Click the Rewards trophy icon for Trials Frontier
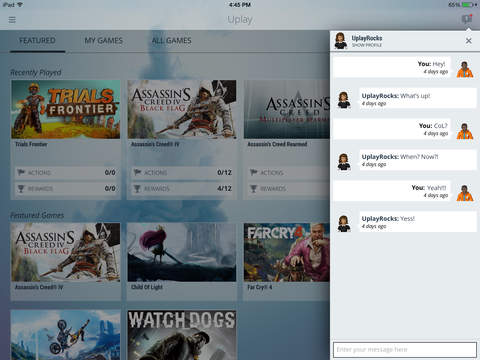480x360 pixels. [x=21, y=189]
